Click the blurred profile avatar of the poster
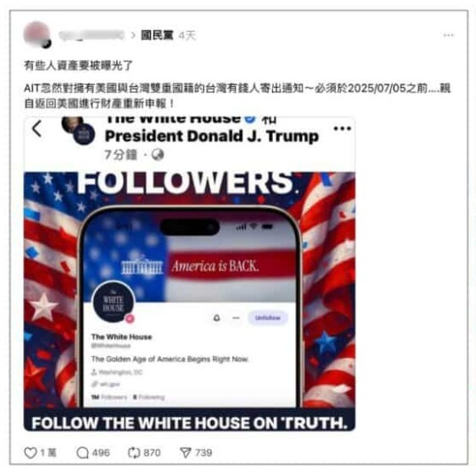This screenshot has height=475, width=476. click(x=37, y=35)
